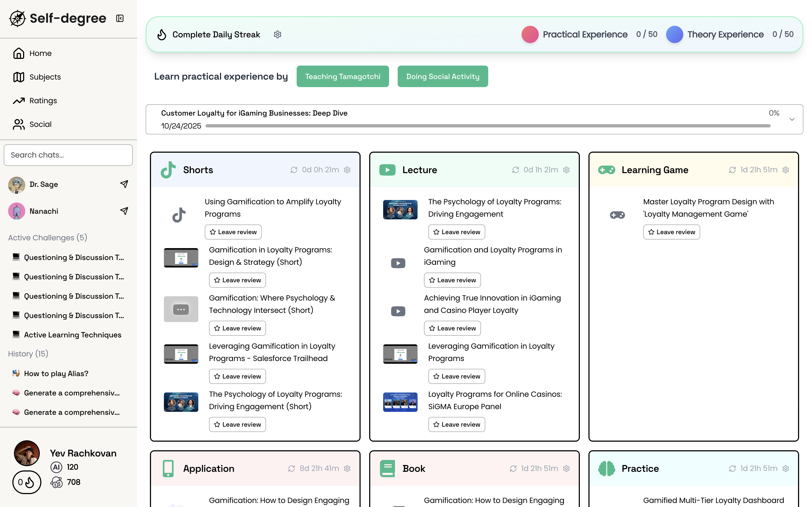Open Lecture card settings gear
812x507 pixels.
coord(566,170)
